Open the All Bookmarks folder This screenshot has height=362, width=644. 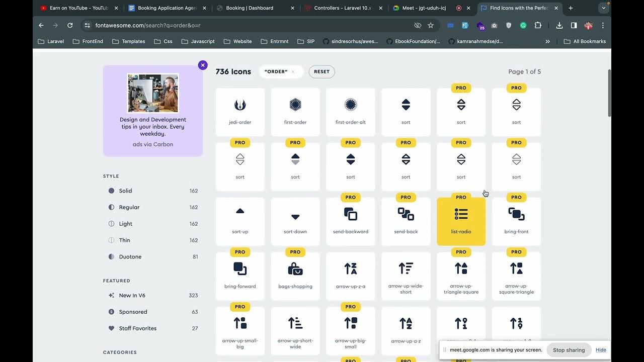[x=585, y=41]
